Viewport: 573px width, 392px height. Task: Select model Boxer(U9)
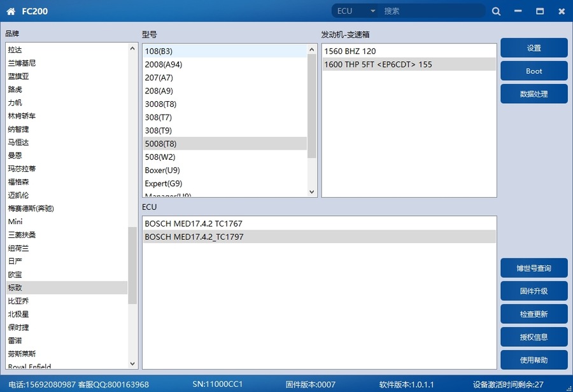point(225,171)
